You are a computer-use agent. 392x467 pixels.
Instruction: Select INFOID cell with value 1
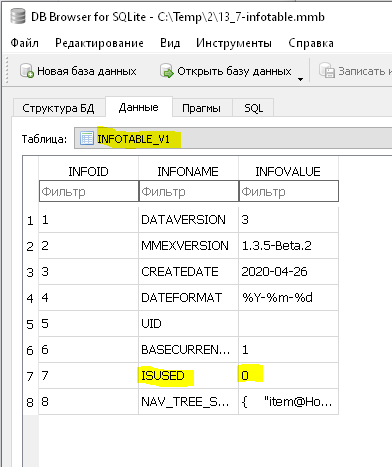pyautogui.click(x=88, y=220)
